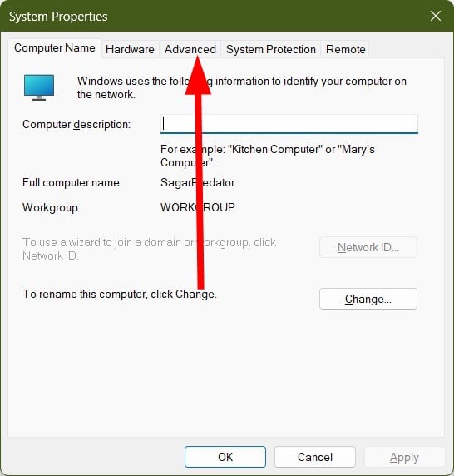Confirm with the OK button
This screenshot has height=476, width=454.
pyautogui.click(x=225, y=457)
